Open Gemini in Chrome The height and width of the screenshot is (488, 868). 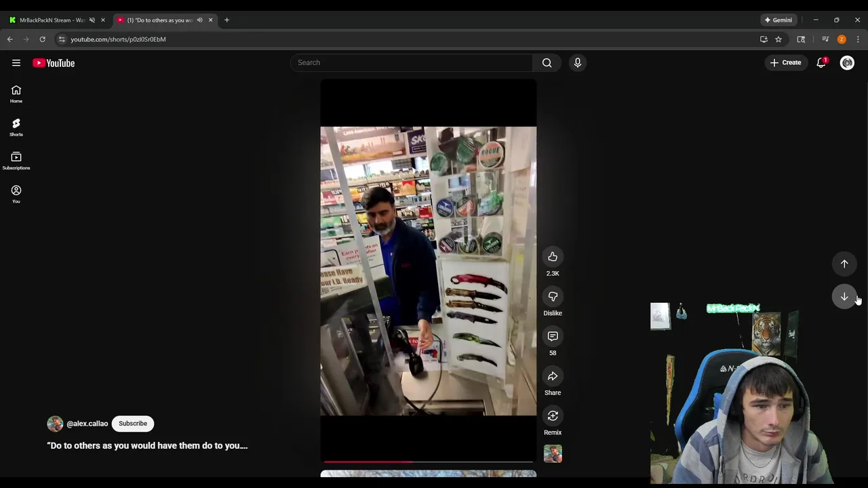tap(778, 20)
